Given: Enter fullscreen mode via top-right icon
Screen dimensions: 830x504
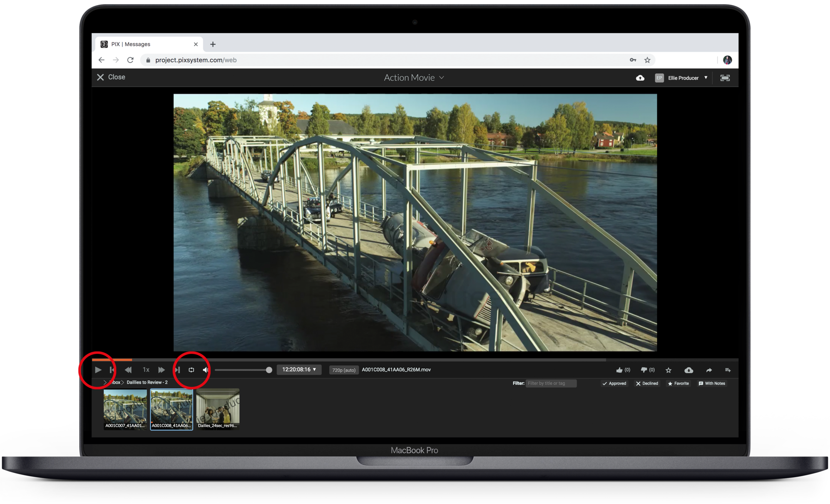Looking at the screenshot, I should (x=725, y=78).
